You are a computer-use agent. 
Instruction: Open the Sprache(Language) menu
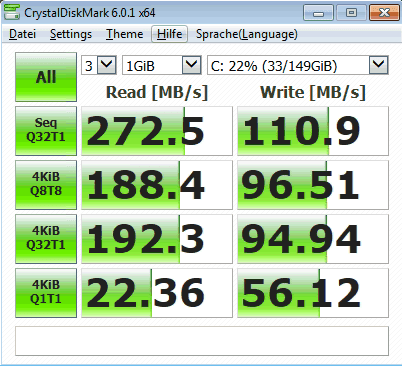[247, 34]
